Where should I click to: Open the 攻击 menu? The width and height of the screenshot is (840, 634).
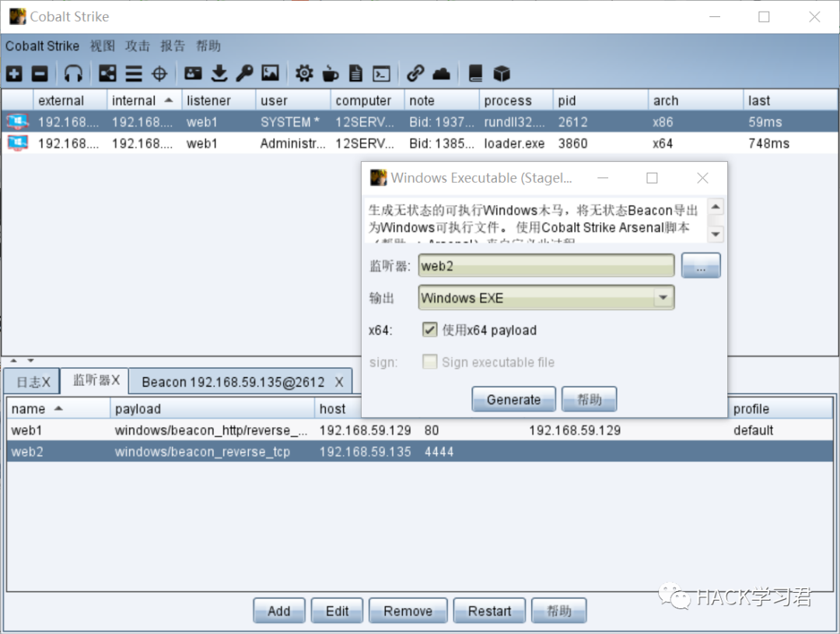coord(138,46)
